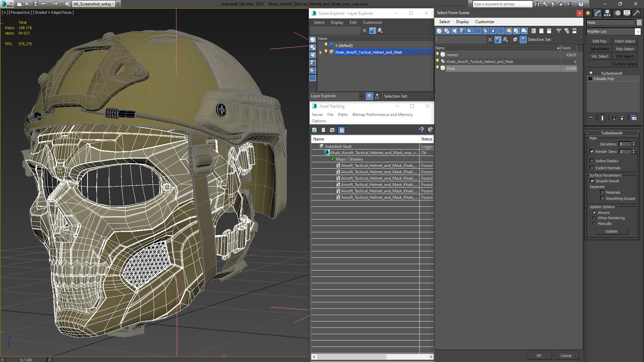Image resolution: width=644 pixels, height=362 pixels.
Task: Uncheck the Smooth Result checkbox
Action: [x=592, y=181]
